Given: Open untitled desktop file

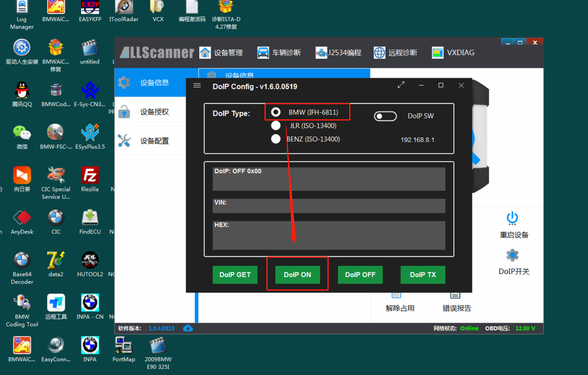Looking at the screenshot, I should coord(90,52).
